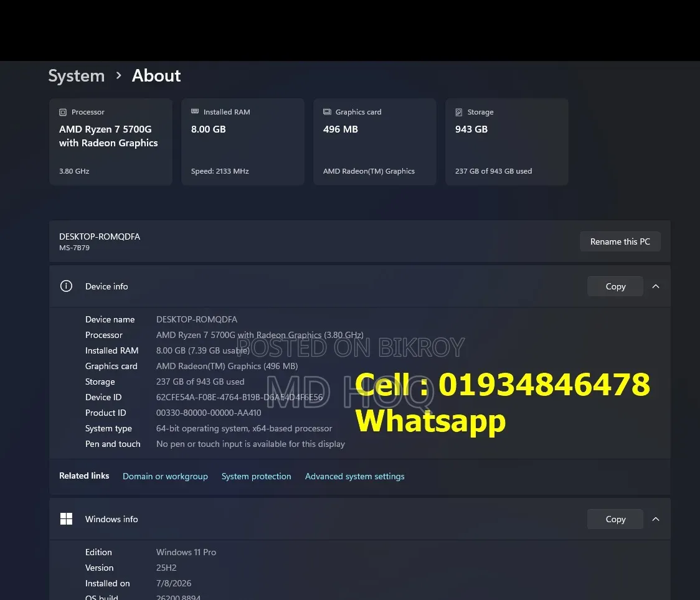Click the Device info circle icon

(x=66, y=286)
